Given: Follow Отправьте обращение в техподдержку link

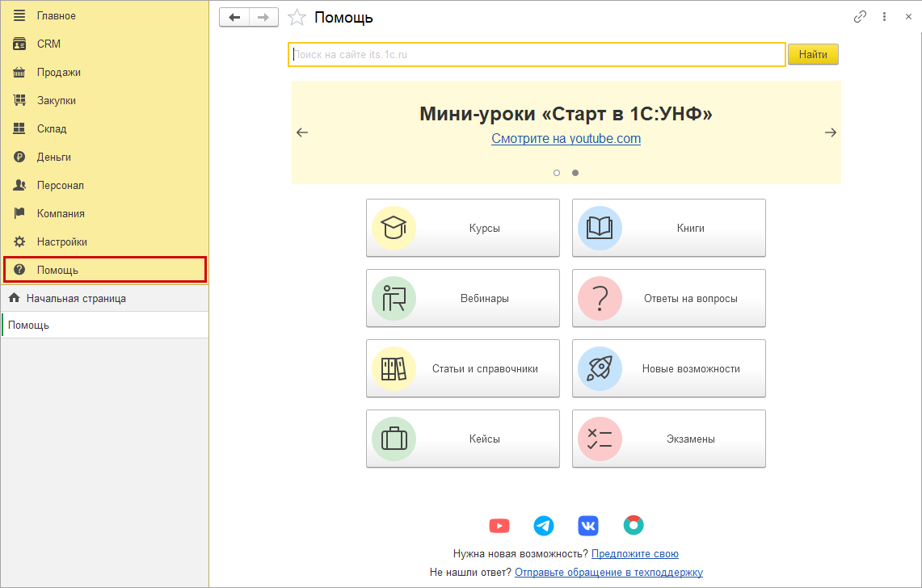Looking at the screenshot, I should coord(608,572).
